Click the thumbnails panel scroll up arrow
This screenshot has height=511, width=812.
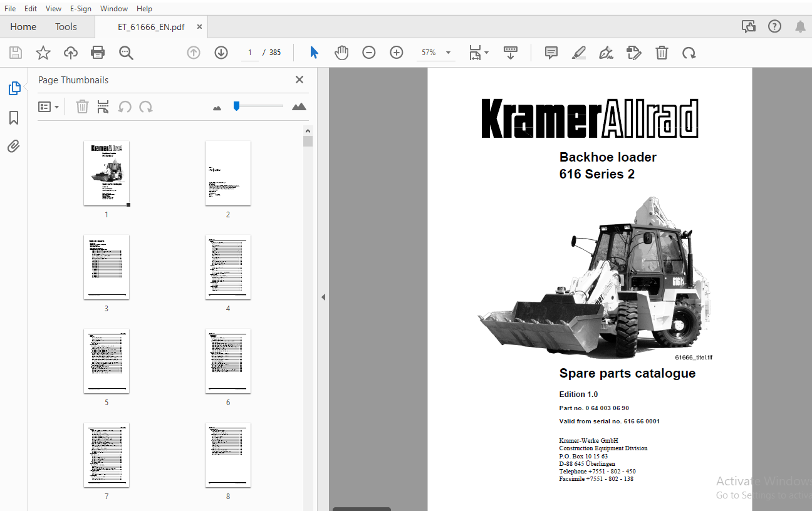click(308, 130)
